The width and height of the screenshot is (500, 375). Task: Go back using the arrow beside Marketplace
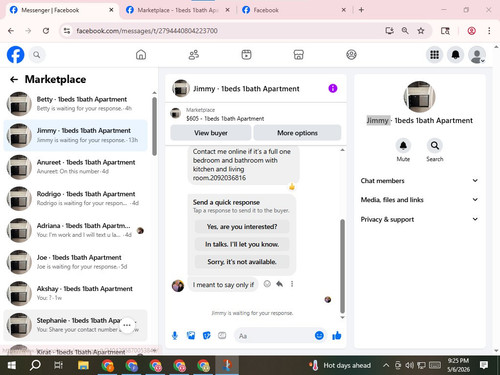tap(14, 79)
